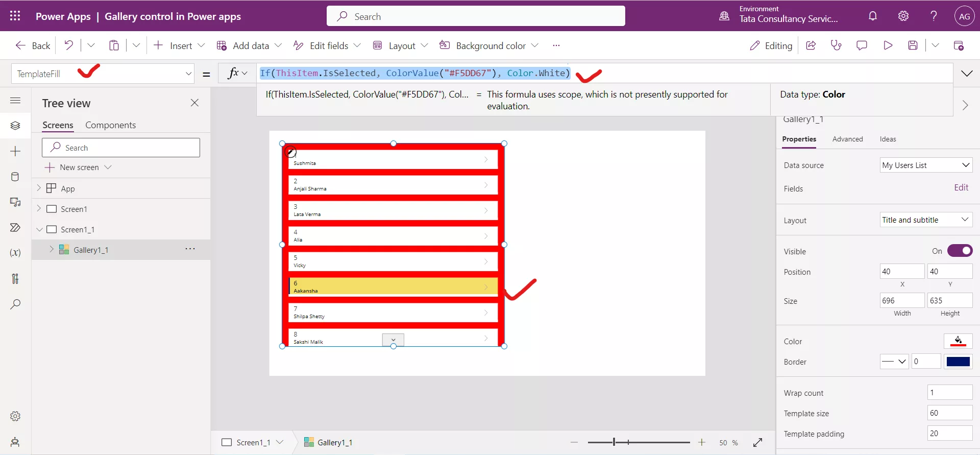Collapse the properties pane right chevron

click(965, 105)
